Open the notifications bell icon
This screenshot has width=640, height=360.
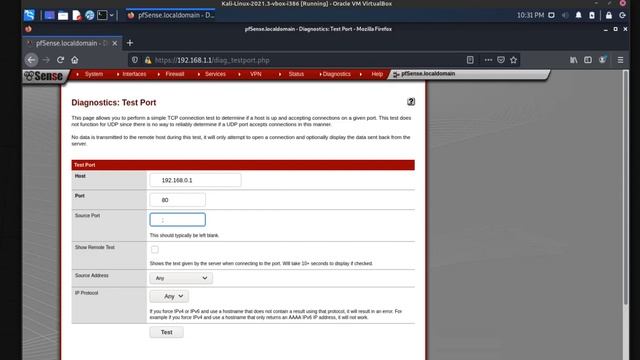click(578, 16)
